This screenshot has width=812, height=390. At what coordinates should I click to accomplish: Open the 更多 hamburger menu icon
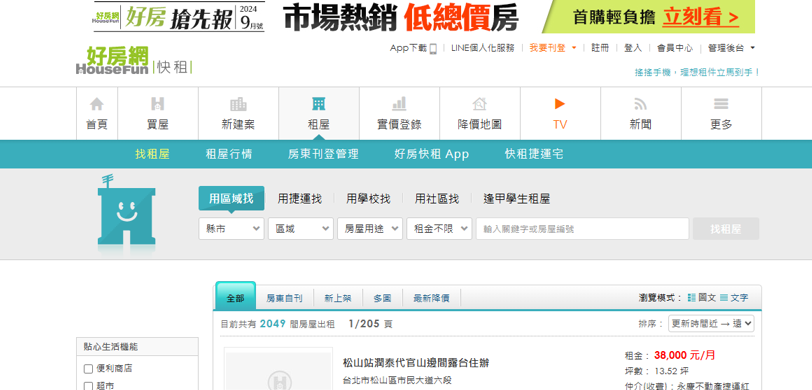[721, 104]
